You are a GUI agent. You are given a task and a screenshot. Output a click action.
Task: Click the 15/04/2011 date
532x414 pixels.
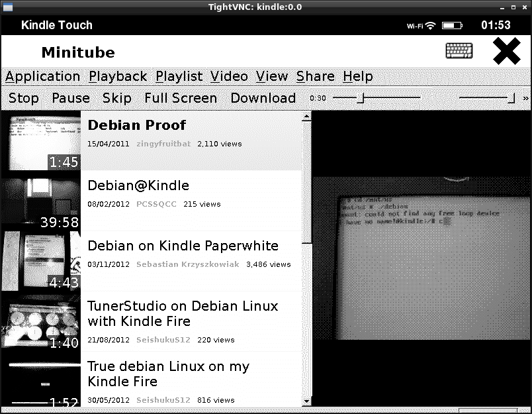pyautogui.click(x=109, y=144)
